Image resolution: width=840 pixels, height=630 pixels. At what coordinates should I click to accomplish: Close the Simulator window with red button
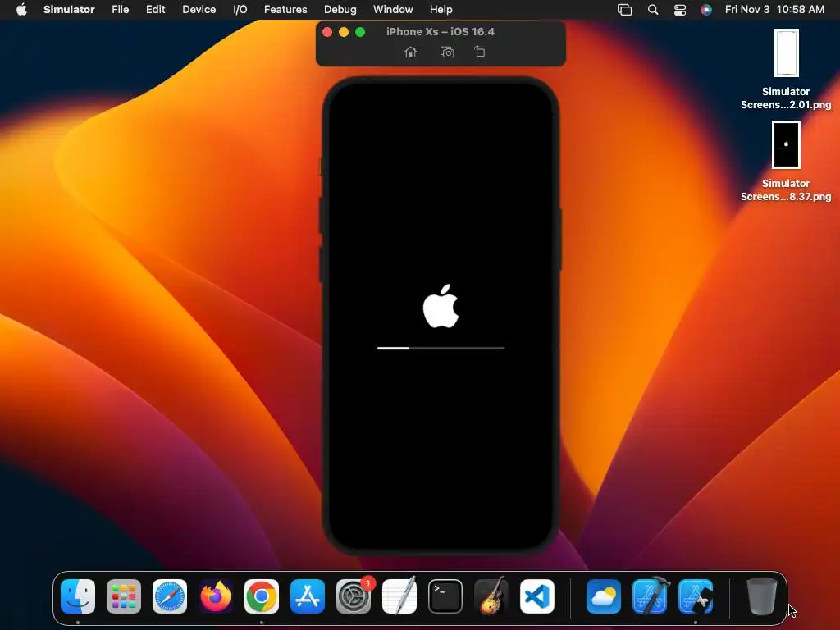coord(327,32)
